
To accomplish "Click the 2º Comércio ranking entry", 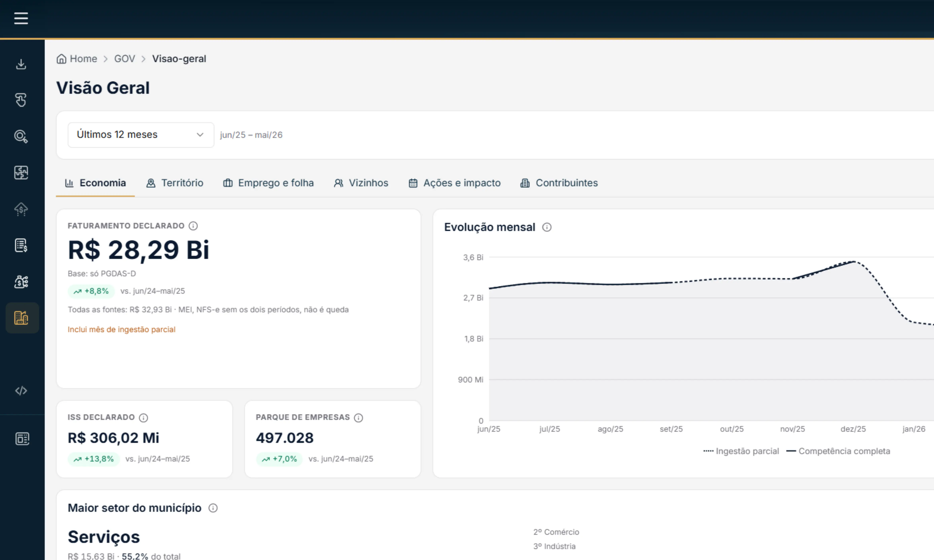I will click(x=556, y=532).
